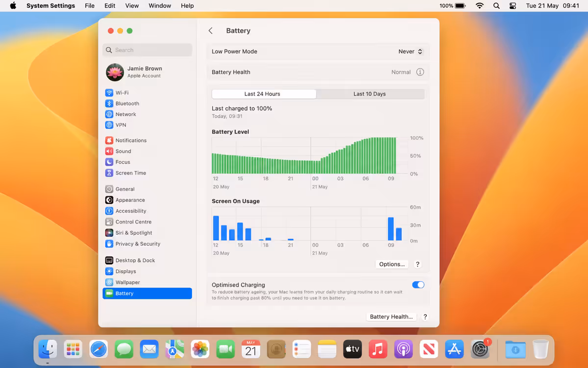Open Calendar app in Dock
The height and width of the screenshot is (368, 588).
tap(251, 349)
